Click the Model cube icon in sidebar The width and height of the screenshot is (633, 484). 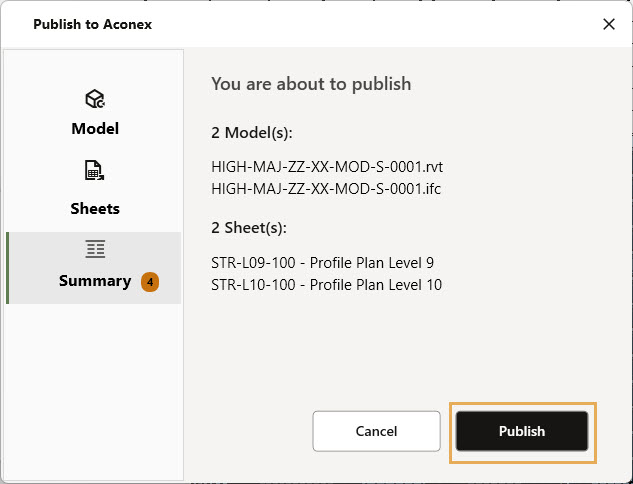95,99
